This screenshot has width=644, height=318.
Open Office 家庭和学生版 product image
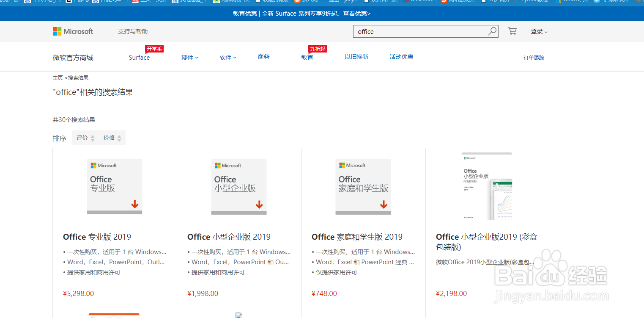pos(363,187)
